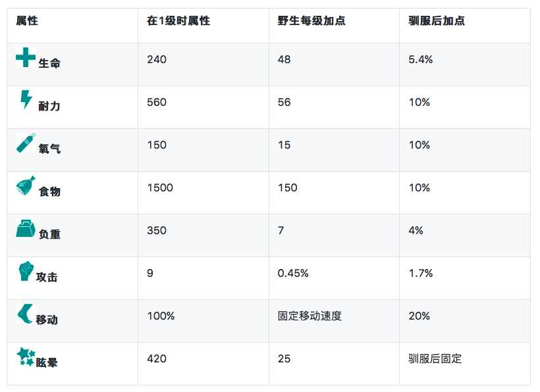
Task: Click the 野生每级加点 header
Action: [311, 21]
